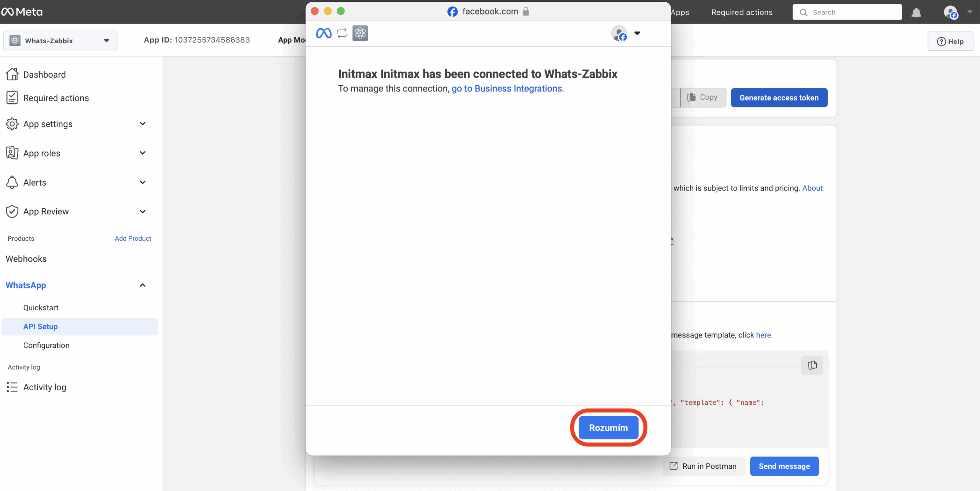This screenshot has width=980, height=491.
Task: Click Generate access token
Action: (779, 98)
